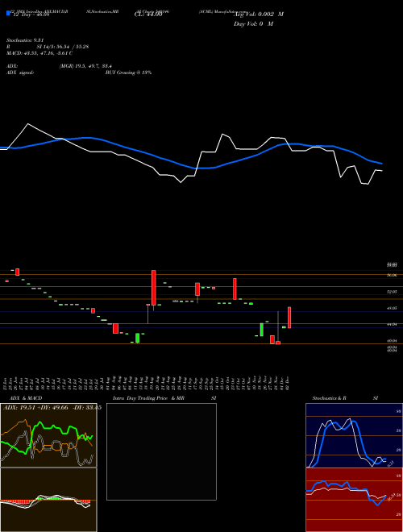This screenshot has width=403, height=532.
Task: Click the 'Avg Vol: 0.002 M' text
Action: pos(259,15)
